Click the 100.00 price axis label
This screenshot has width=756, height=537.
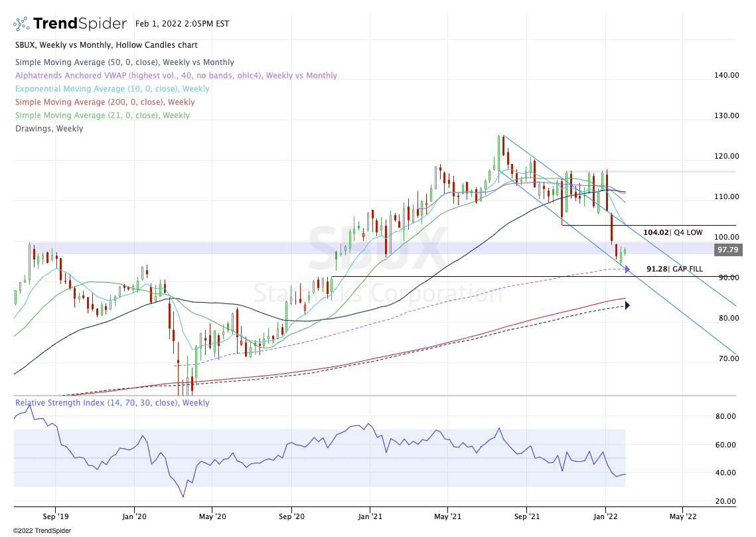tap(727, 237)
